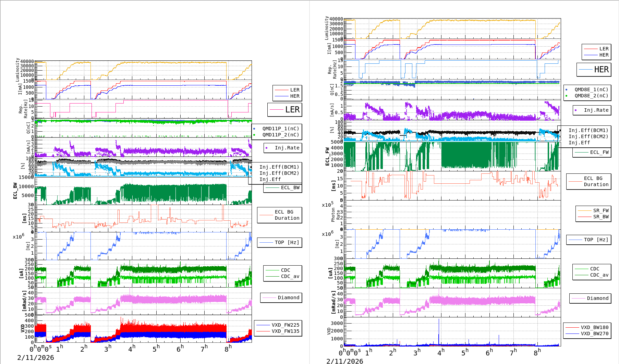This screenshot has width=619, height=364.
Task: Select the large LER legend box
Action: [x=285, y=110]
